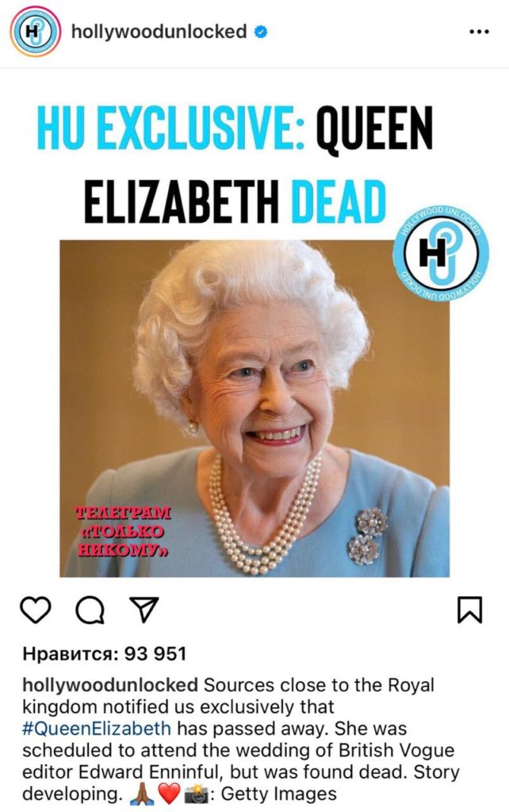Open comments with speech bubble icon
Screen dimensions: 509x812
point(90,610)
